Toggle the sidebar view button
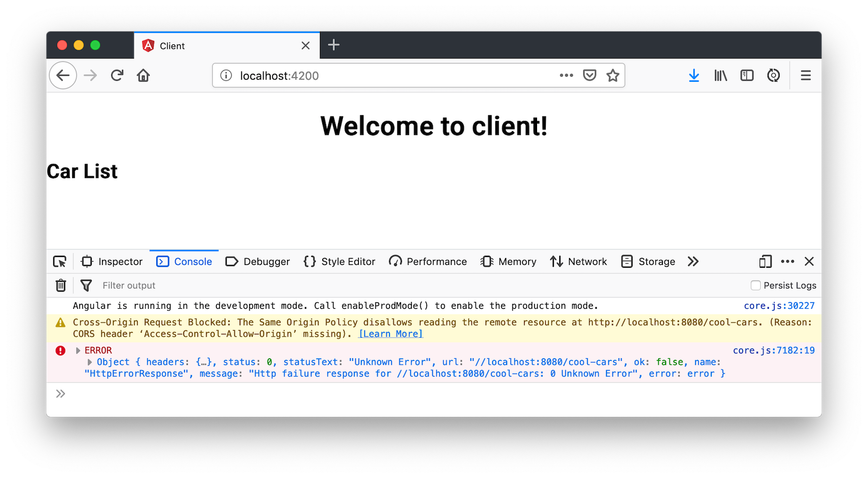This screenshot has height=478, width=868. pos(747,76)
